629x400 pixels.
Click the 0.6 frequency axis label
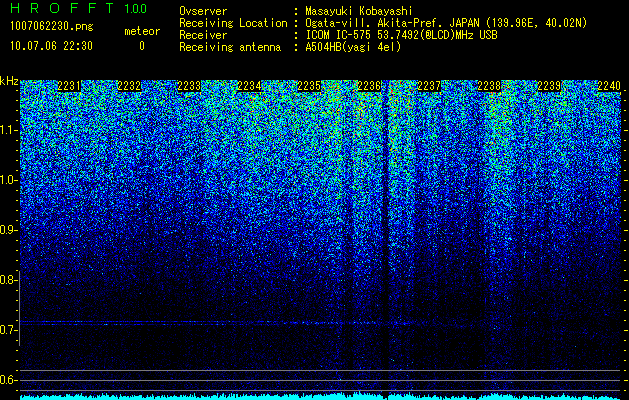[x=7, y=380]
